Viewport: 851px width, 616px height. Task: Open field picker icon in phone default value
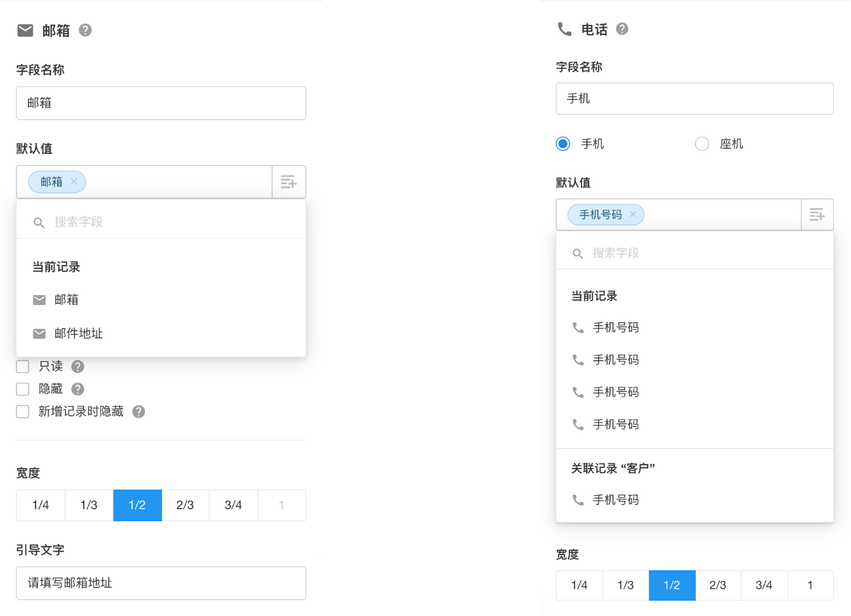[x=817, y=215]
